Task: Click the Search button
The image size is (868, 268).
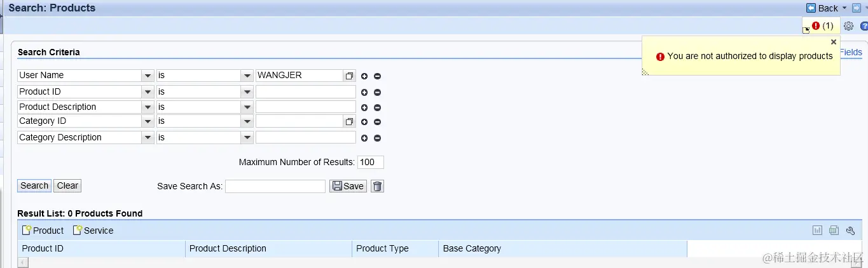Action: (x=34, y=186)
